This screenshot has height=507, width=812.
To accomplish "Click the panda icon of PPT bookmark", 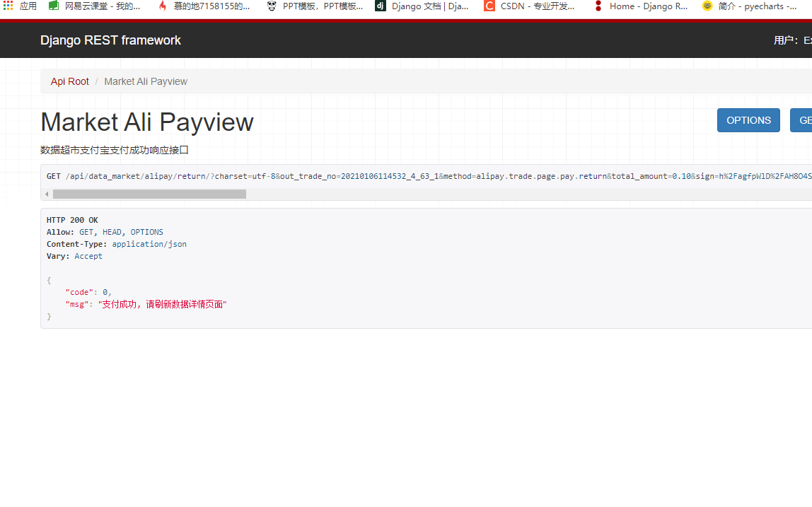I will coord(272,6).
